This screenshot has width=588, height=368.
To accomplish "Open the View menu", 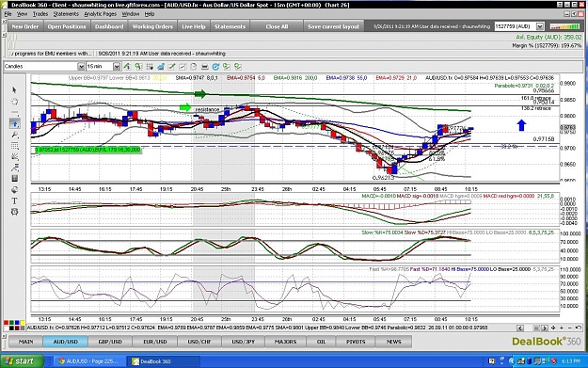I will [23, 14].
